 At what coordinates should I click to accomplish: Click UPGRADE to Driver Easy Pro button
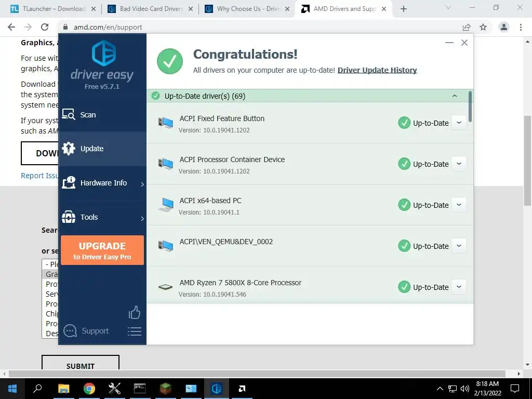tap(102, 250)
